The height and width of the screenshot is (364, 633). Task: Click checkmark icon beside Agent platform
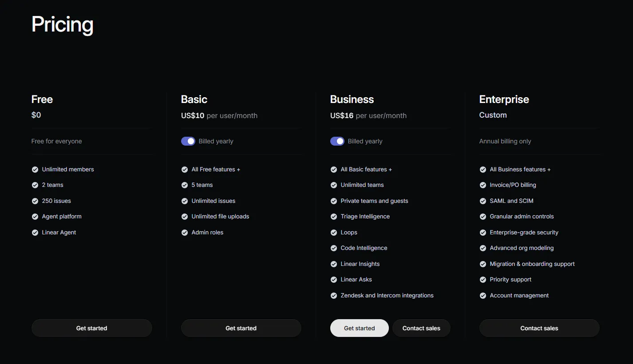pyautogui.click(x=35, y=217)
